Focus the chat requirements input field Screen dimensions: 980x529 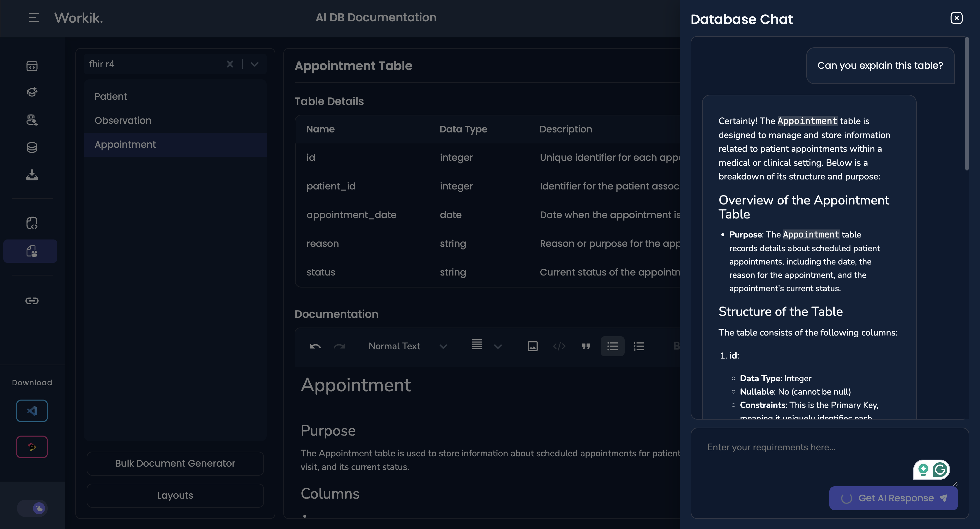click(x=829, y=457)
